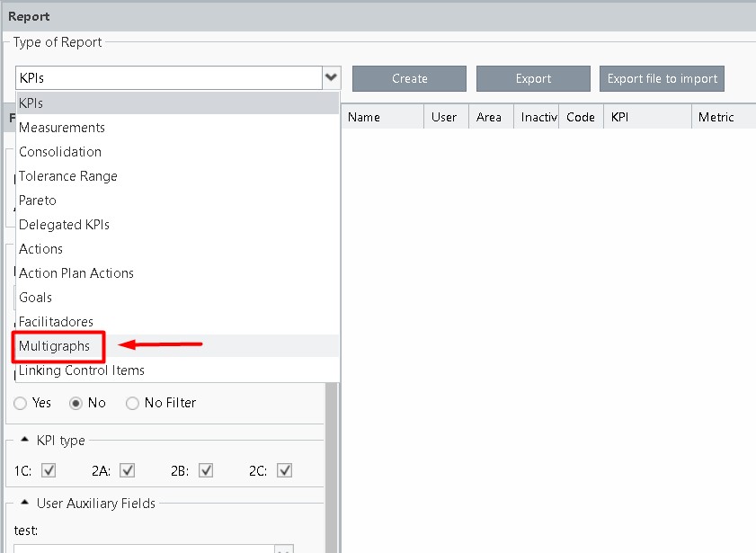The image size is (756, 553).
Task: Select Action Plan Actions entry
Action: (76, 273)
